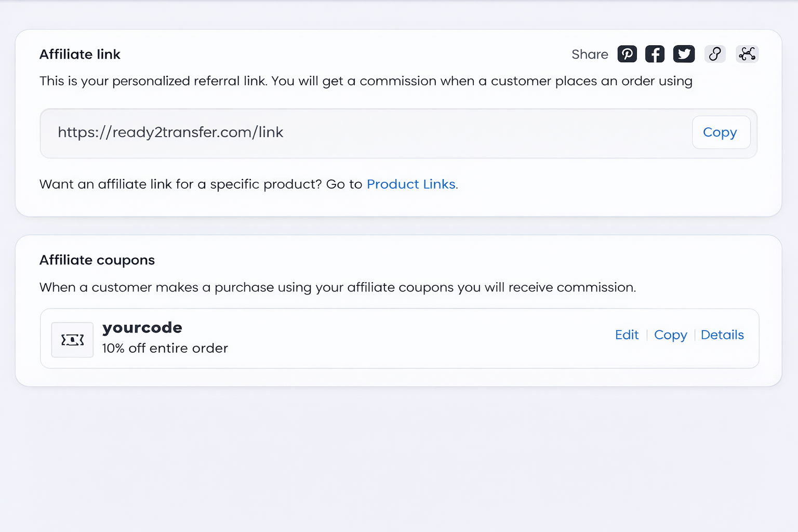Click the Affiliate link heading

point(80,55)
